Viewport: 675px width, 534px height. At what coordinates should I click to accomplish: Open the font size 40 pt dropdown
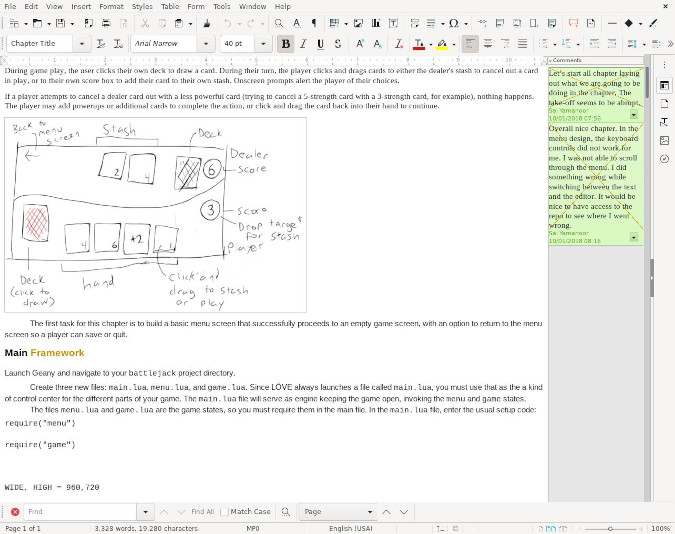click(x=263, y=44)
